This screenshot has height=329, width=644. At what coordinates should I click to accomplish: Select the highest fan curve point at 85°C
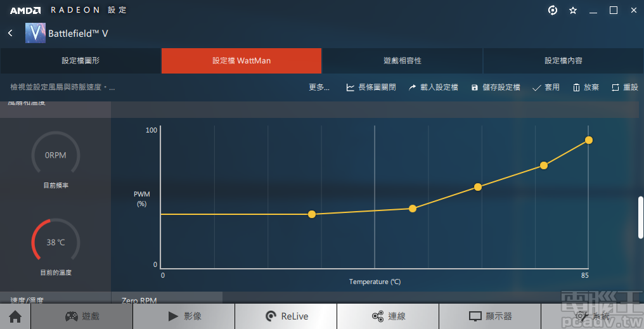tap(589, 140)
